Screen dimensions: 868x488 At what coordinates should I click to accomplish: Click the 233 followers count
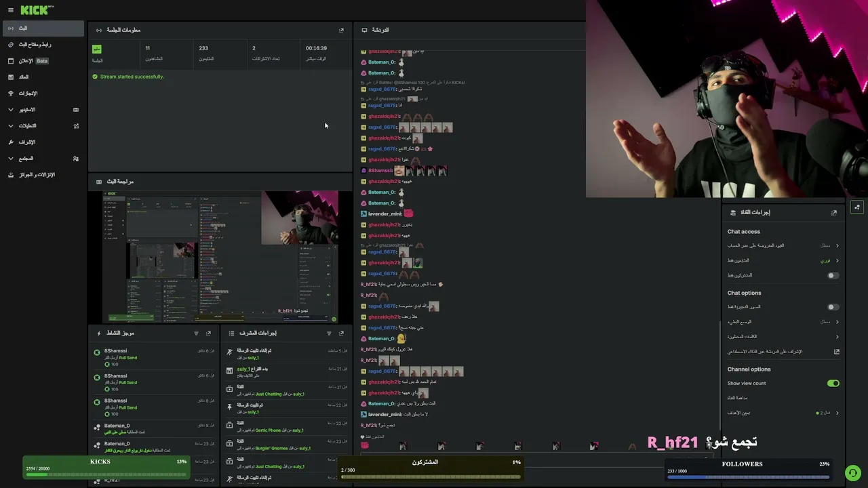203,48
